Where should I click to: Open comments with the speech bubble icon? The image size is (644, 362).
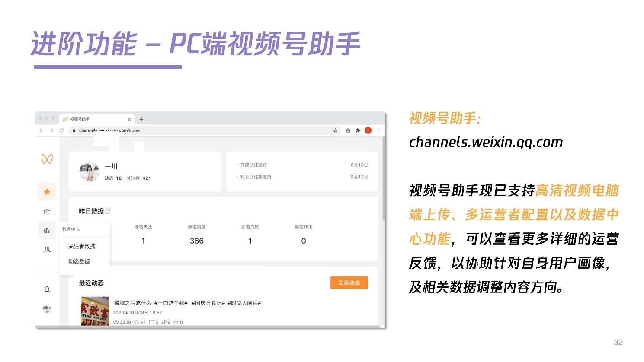[152, 322]
